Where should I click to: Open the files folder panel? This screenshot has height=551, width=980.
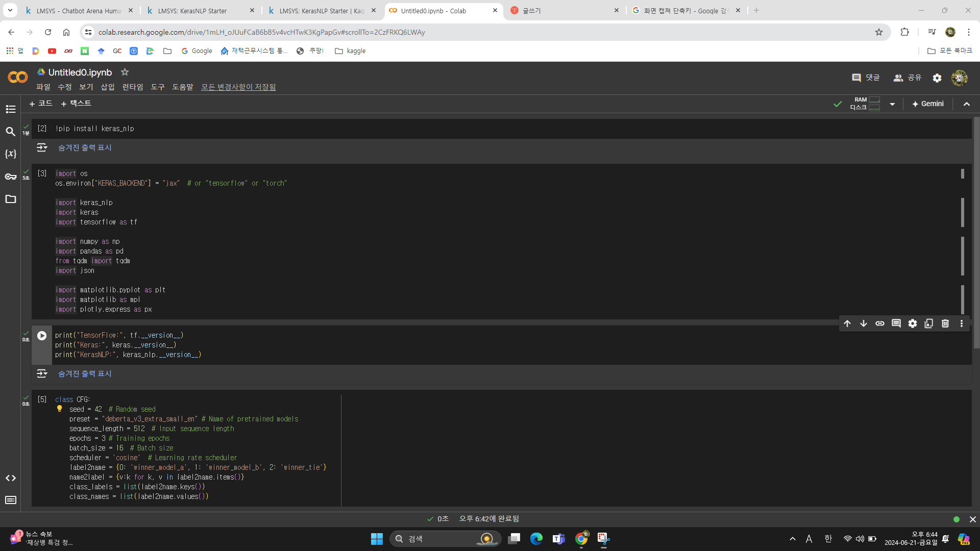coord(11,199)
